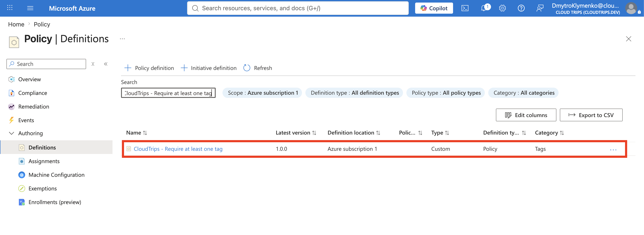Click the Exemptions pencil circle icon
Viewport: 644px width, 235px height.
(22, 189)
